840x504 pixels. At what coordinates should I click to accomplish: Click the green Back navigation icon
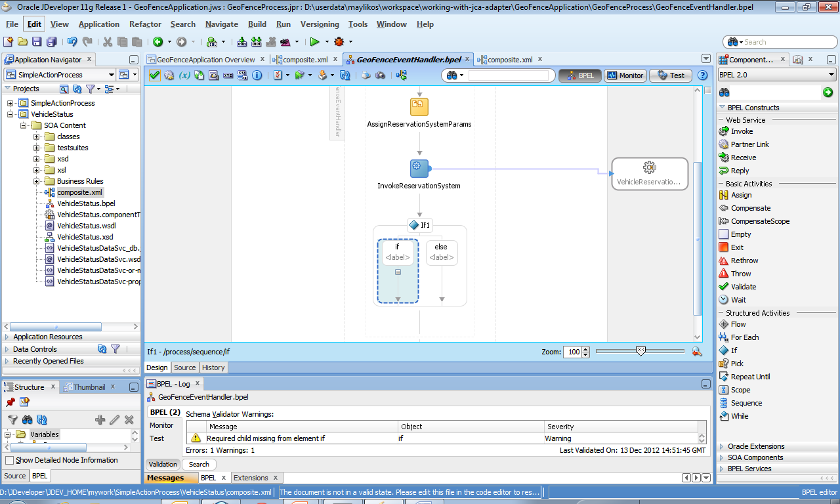click(158, 41)
